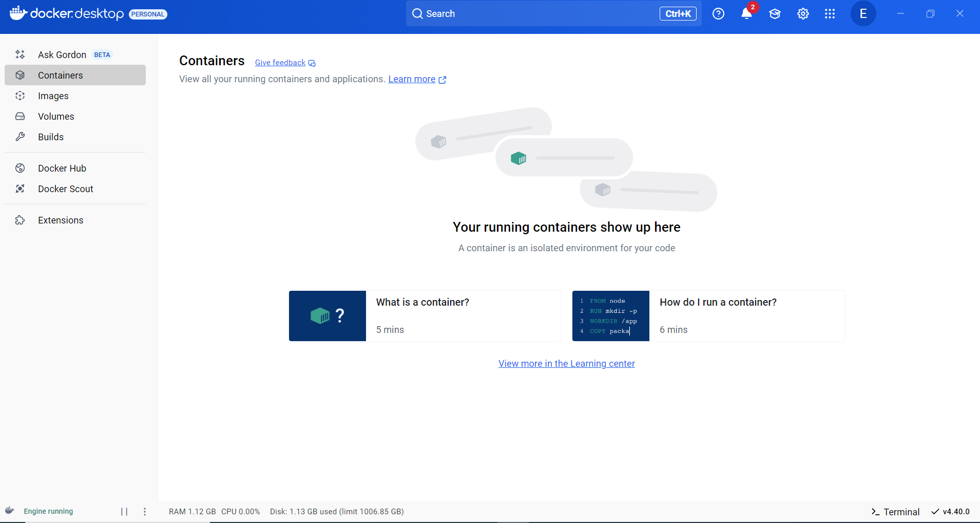Screen dimensions: 980x523
Task: Click the Ctrl+K shortcut badge
Action: tap(678, 14)
